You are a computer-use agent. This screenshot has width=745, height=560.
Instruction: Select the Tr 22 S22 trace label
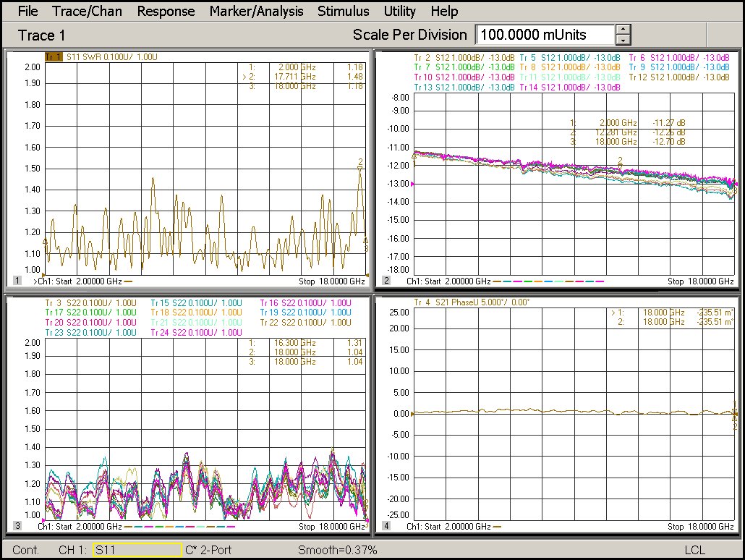click(x=305, y=322)
